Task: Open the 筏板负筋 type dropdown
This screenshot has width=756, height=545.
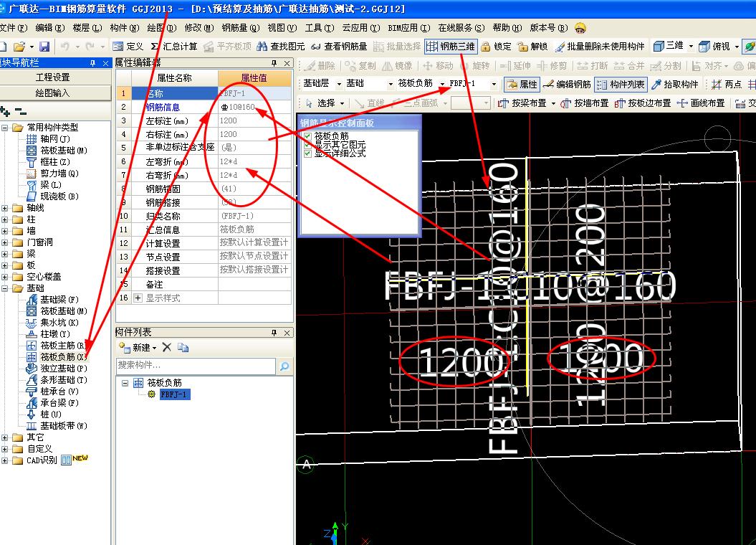Action: click(x=442, y=84)
